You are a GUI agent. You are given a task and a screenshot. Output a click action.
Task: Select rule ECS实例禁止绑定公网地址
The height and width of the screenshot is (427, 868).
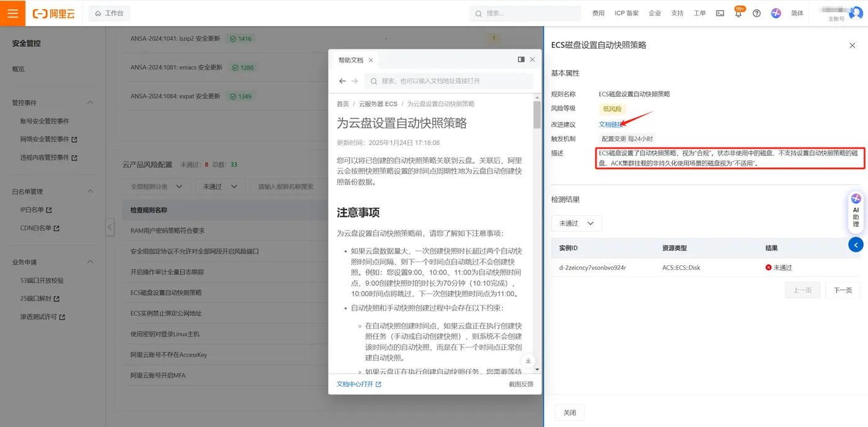point(166,313)
